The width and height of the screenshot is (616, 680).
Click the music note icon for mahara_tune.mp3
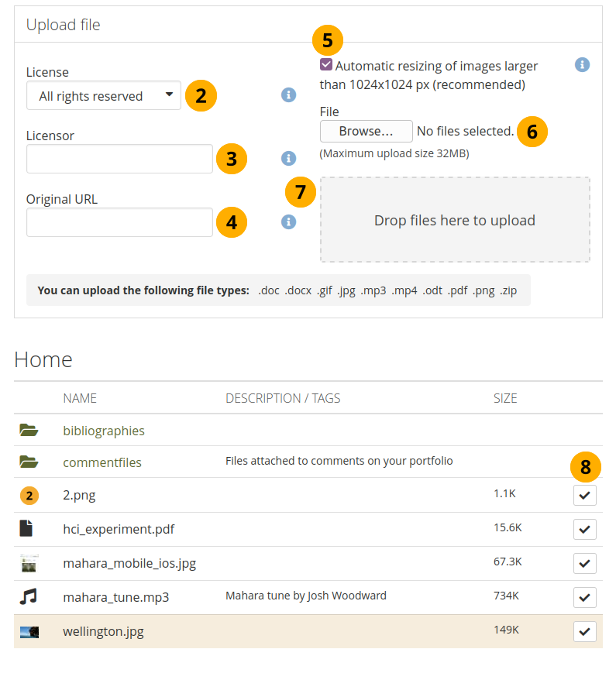pyautogui.click(x=28, y=596)
